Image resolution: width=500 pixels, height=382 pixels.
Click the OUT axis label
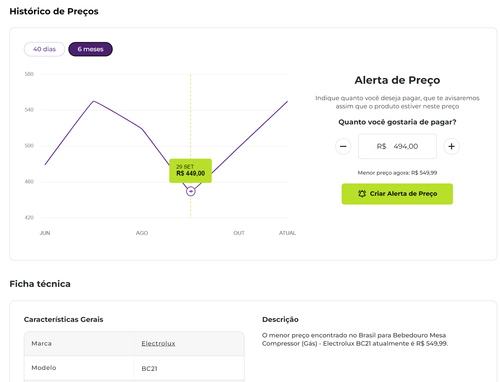click(x=239, y=233)
